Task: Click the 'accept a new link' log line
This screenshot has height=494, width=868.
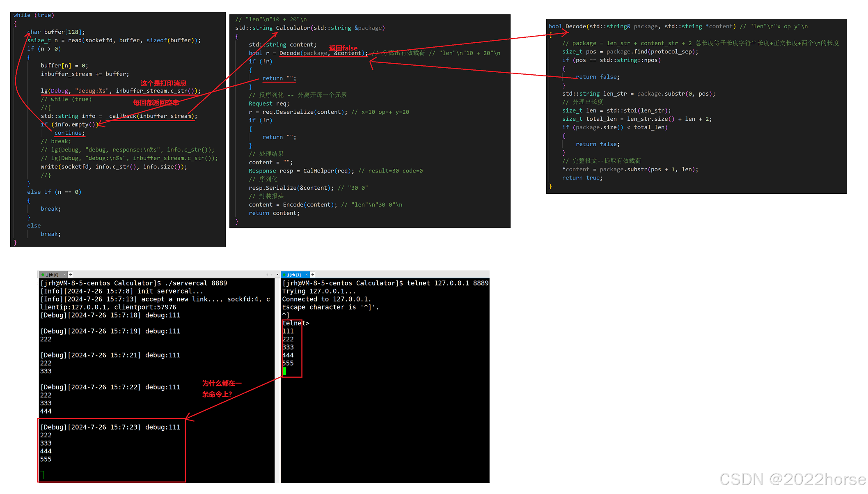Action: coord(155,303)
